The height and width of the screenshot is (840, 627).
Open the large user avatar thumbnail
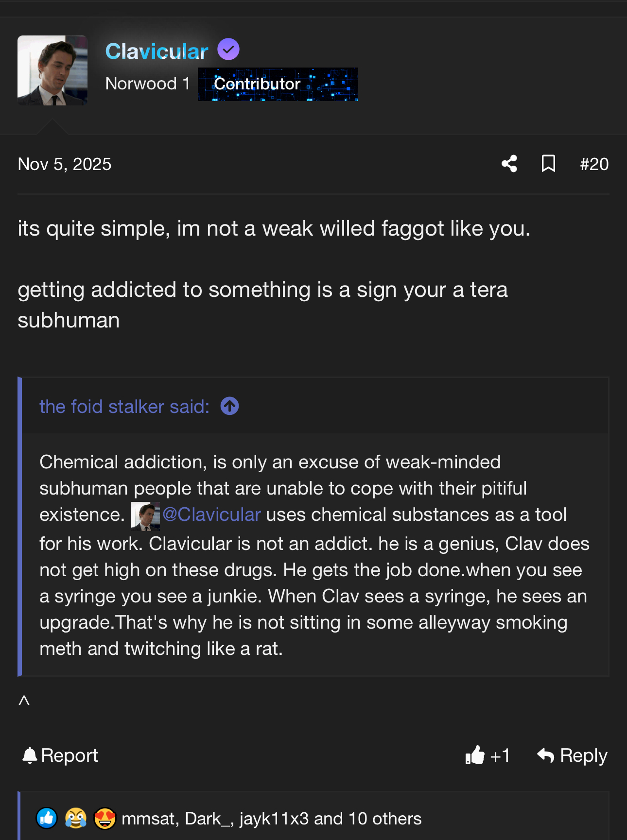pyautogui.click(x=52, y=70)
